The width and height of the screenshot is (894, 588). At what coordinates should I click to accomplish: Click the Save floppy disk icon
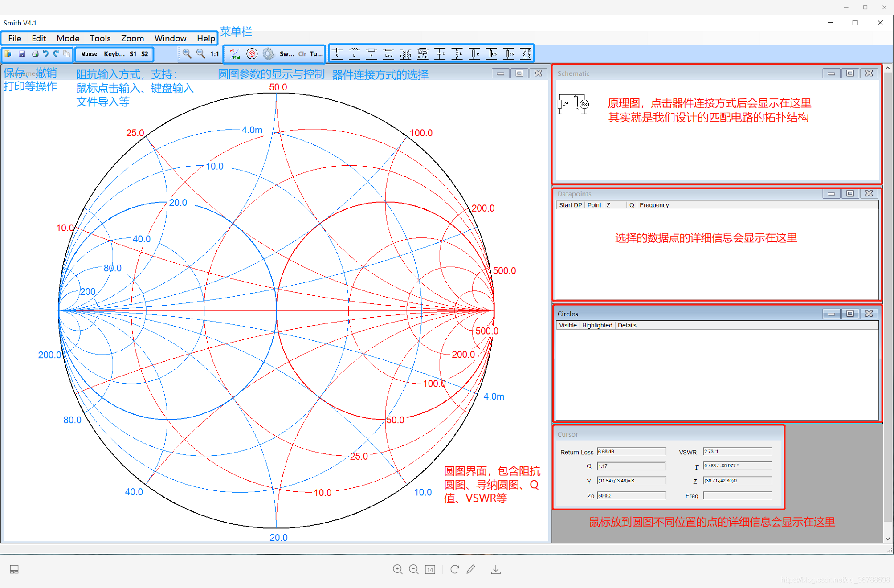point(21,54)
